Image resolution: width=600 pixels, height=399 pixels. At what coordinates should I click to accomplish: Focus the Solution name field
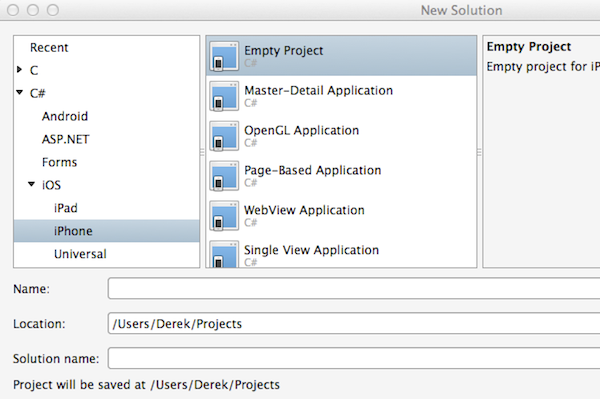[354, 358]
